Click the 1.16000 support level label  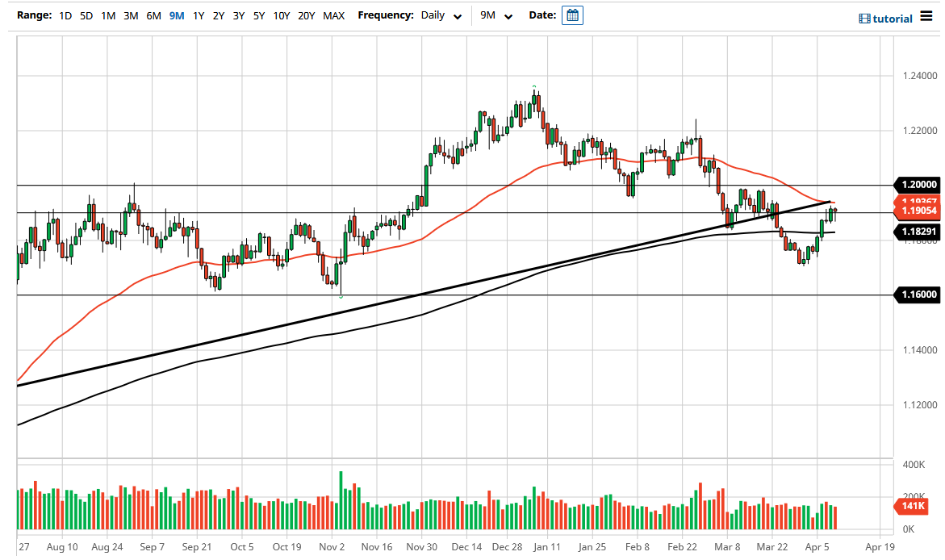pyautogui.click(x=918, y=295)
